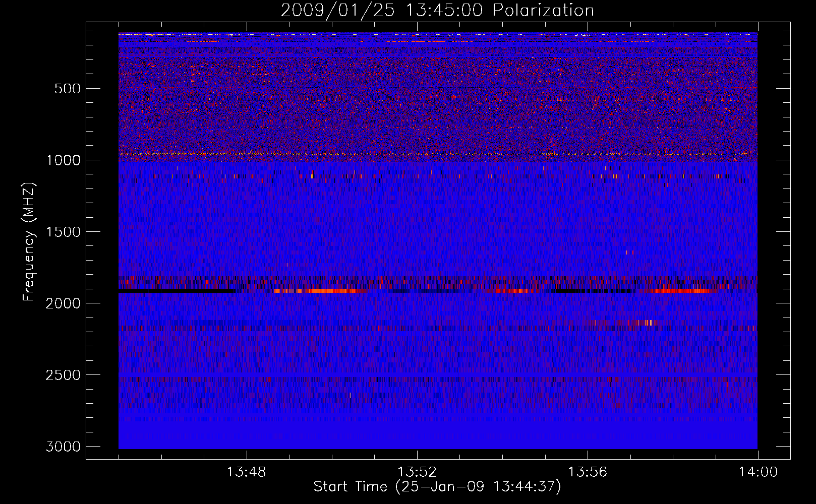Select the 2500 frequency tick label
This screenshot has height=504, width=816.
[x=63, y=375]
